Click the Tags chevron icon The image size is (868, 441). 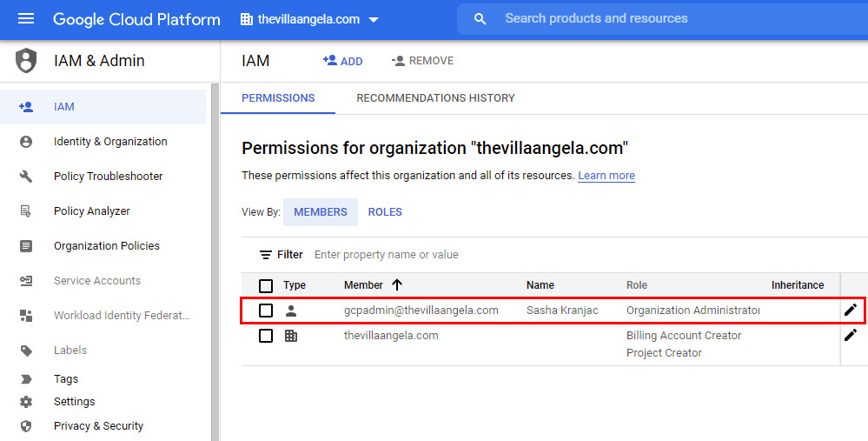point(26,379)
